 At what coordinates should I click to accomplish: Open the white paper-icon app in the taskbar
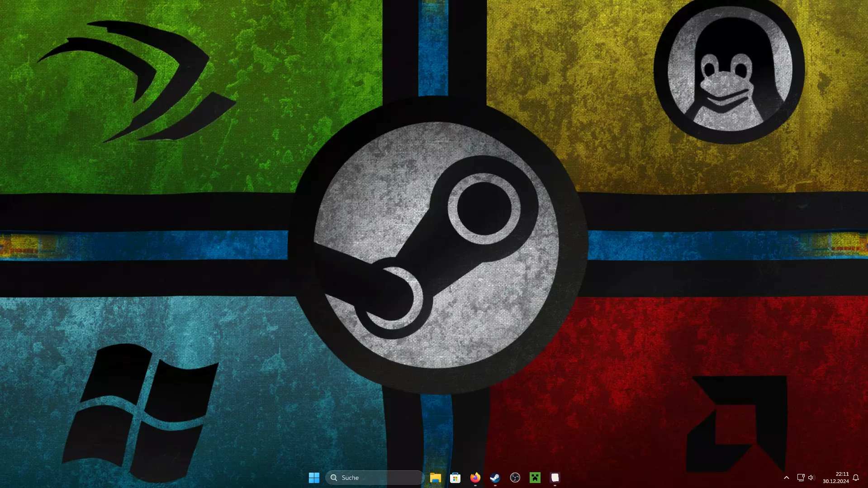point(555,478)
